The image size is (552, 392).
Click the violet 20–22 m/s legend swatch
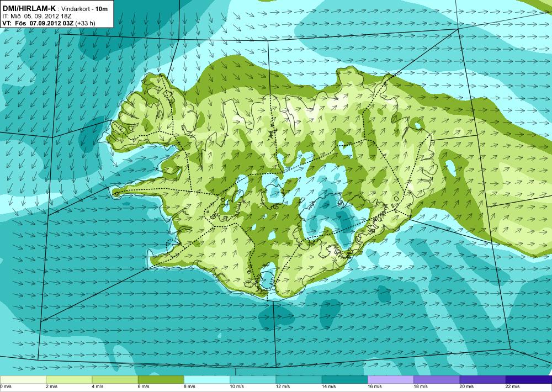tap(482, 379)
